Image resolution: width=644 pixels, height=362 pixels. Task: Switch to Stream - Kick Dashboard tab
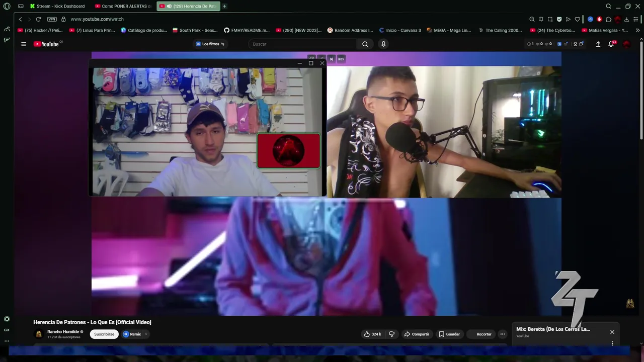[57, 6]
